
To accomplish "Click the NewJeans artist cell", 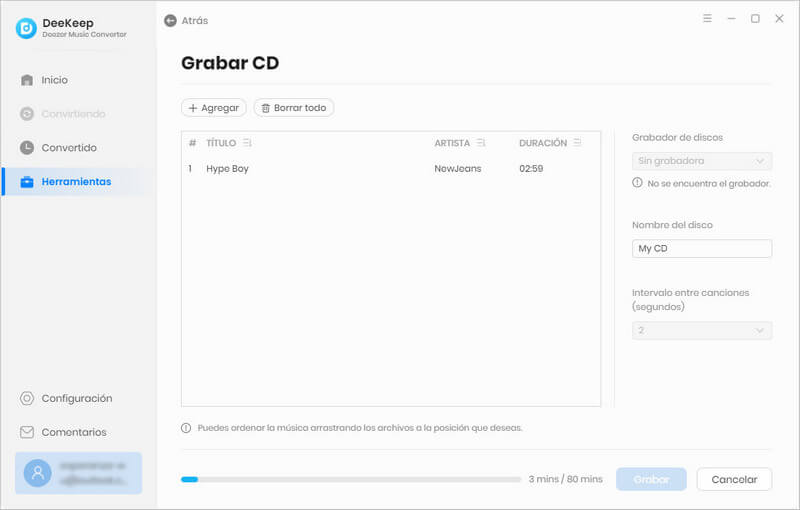I will coord(458,168).
